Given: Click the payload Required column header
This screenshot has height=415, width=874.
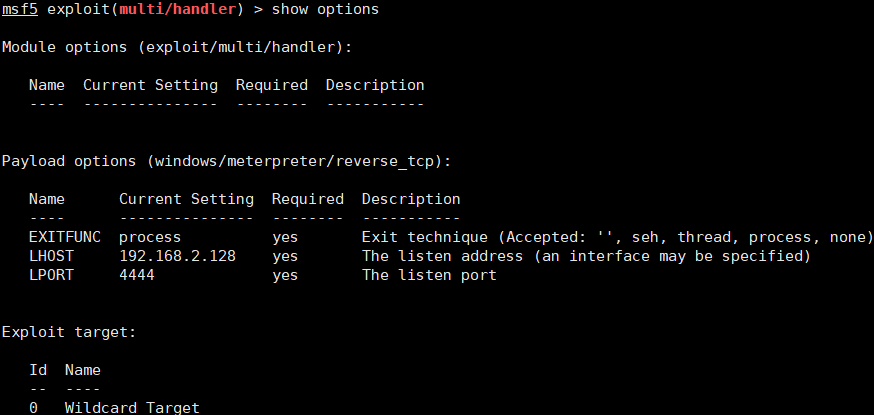Looking at the screenshot, I should 308,199.
